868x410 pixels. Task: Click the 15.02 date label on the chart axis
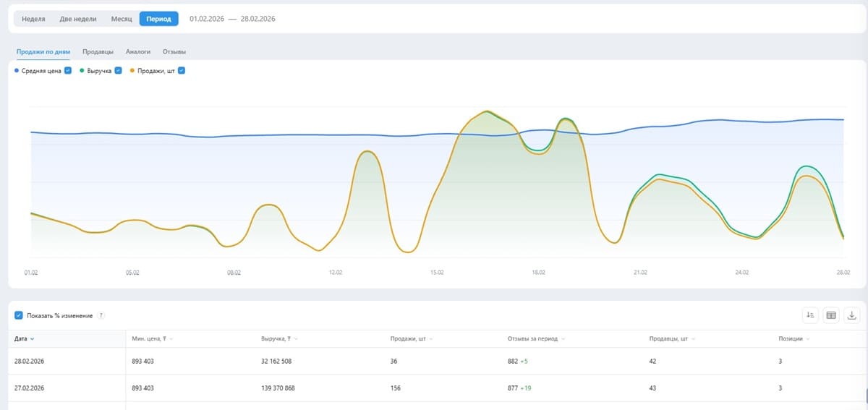437,273
